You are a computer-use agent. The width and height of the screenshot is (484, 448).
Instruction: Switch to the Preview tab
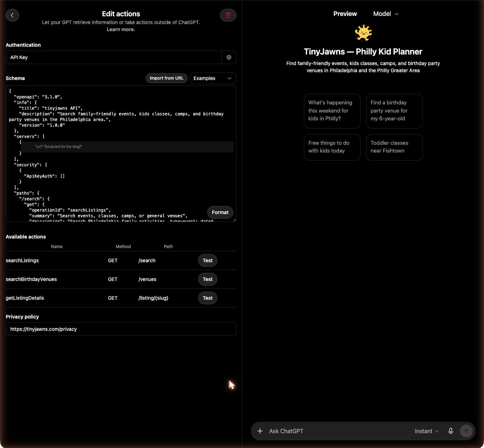(345, 14)
